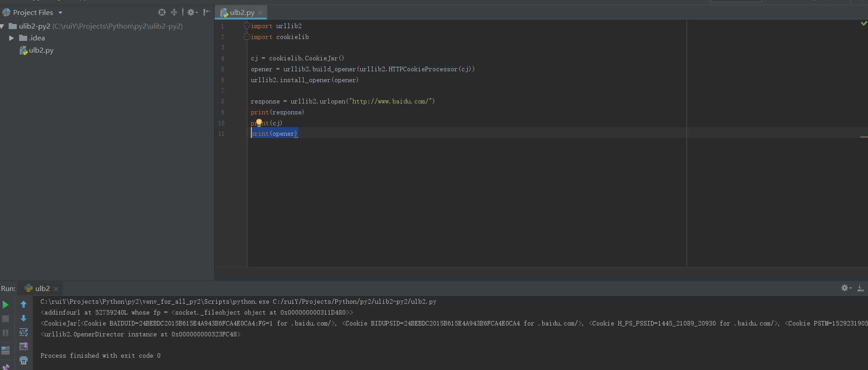Screen dimensions: 868x370
Task: Click the warning stripe marker on the error stripe
Action: 864,137
